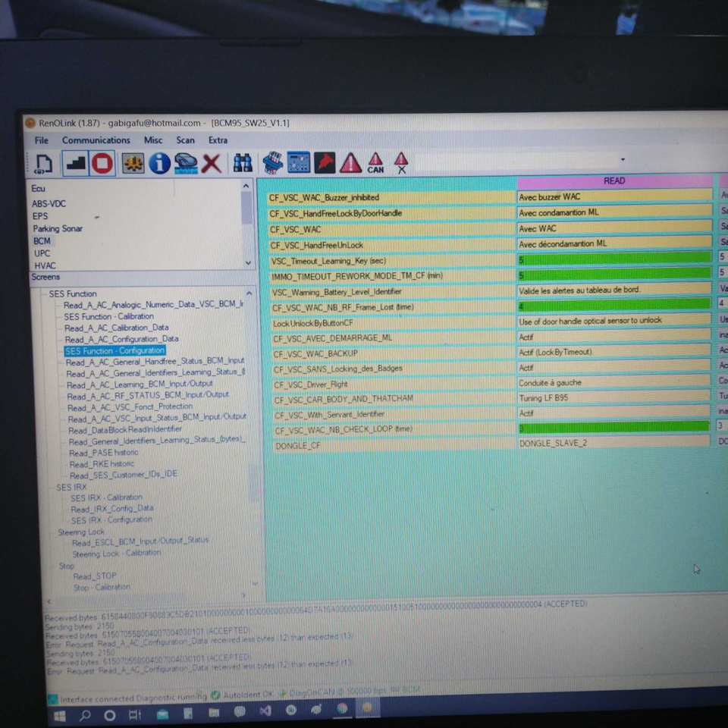Open the blue control panel icon
This screenshot has width=728, height=728.
(x=299, y=163)
